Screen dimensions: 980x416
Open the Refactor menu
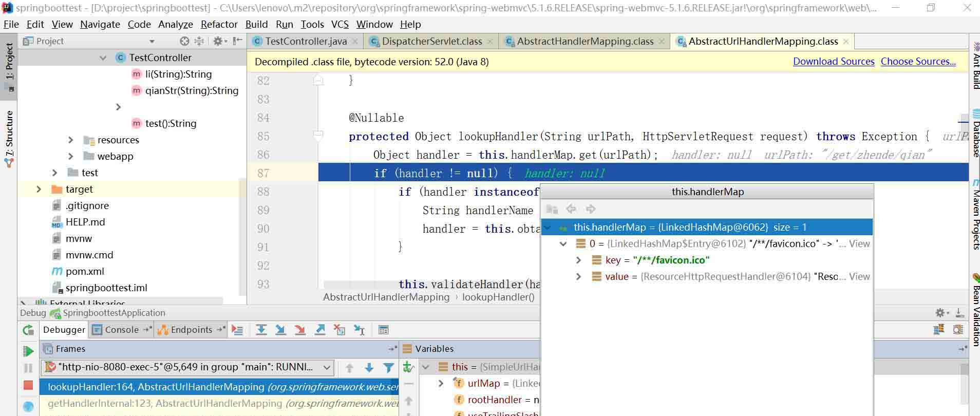coord(219,24)
